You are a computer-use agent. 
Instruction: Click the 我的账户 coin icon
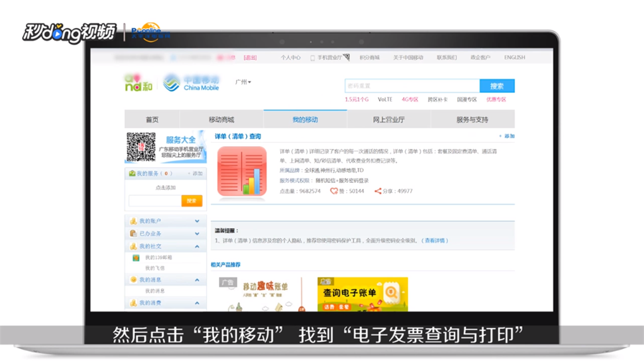pos(133,221)
